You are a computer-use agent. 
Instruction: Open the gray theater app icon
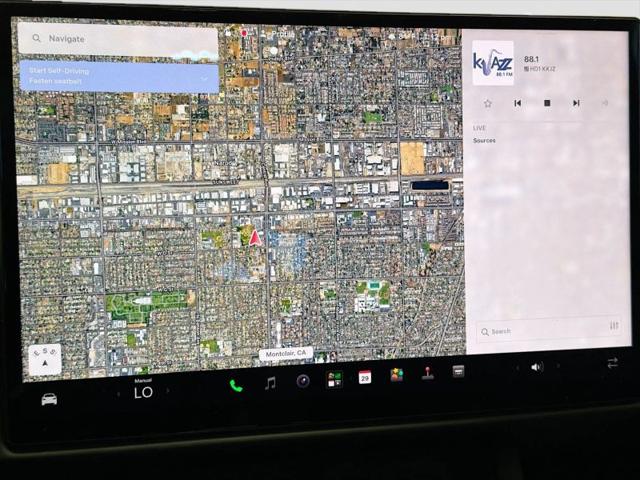(458, 371)
